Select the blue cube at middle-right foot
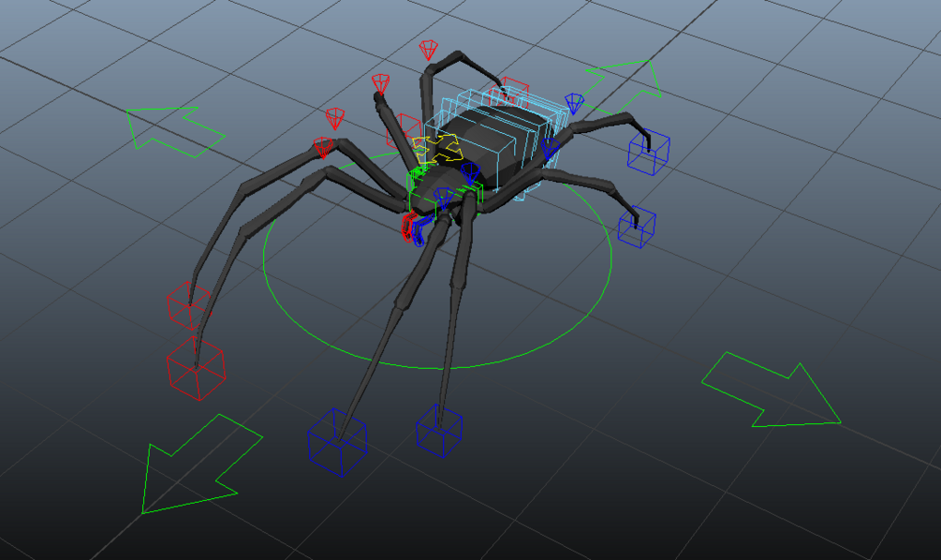Image resolution: width=941 pixels, height=560 pixels. click(x=637, y=227)
